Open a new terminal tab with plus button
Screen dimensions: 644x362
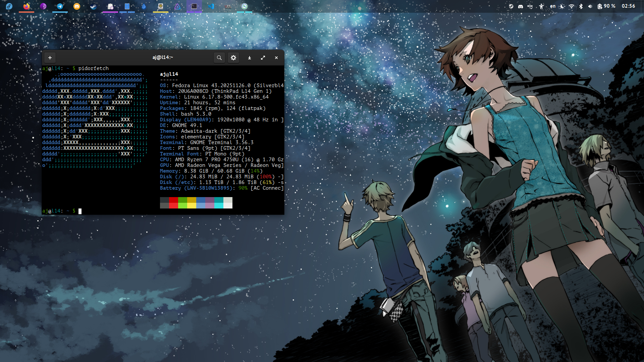(x=50, y=58)
